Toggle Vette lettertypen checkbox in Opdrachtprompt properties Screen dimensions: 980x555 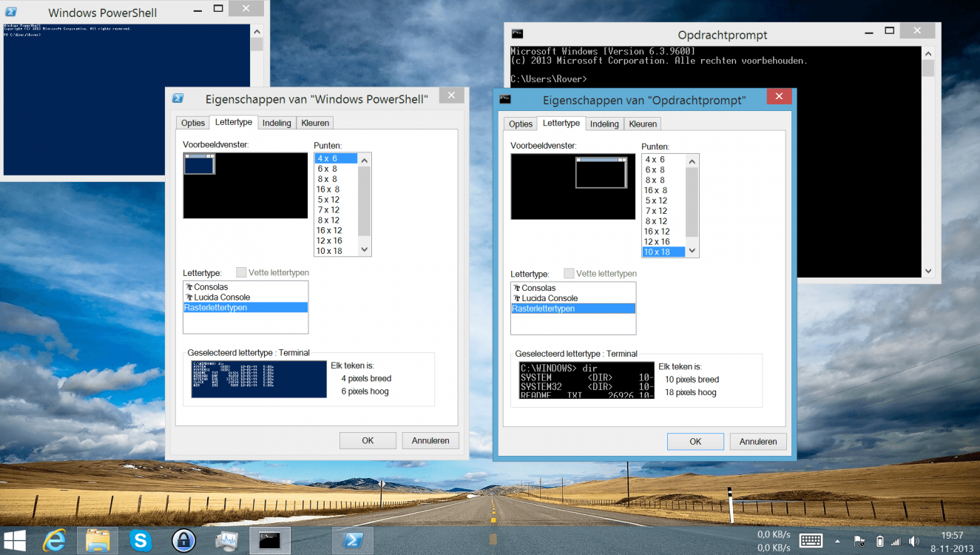click(x=569, y=273)
